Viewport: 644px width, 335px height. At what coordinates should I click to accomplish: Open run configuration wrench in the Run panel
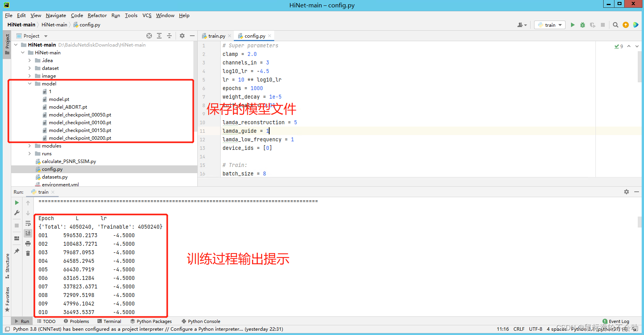point(17,213)
